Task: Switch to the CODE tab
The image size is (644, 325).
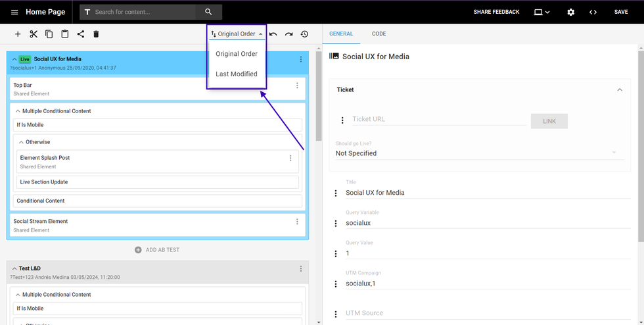Action: pos(379,34)
